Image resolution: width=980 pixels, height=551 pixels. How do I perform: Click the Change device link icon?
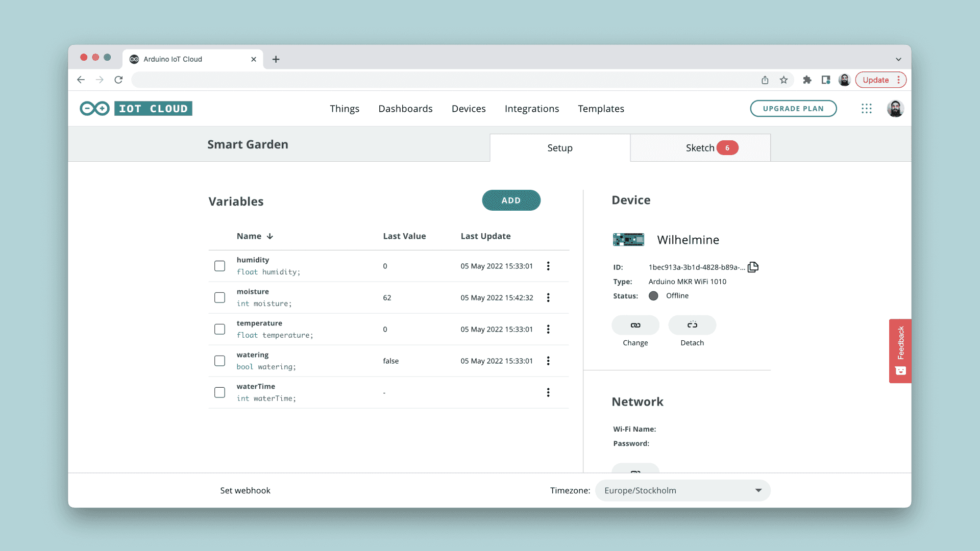[x=635, y=325]
